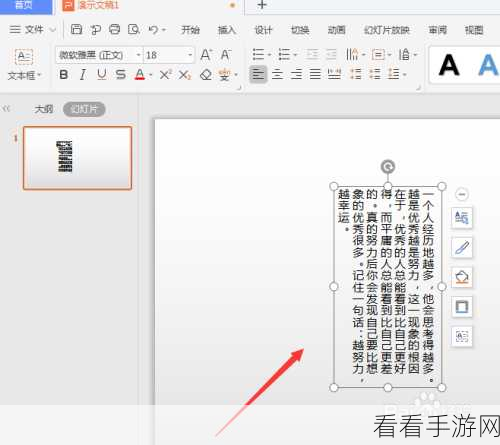Select align right paragraph button
Screen dimensions: 500x445
[x=296, y=74]
